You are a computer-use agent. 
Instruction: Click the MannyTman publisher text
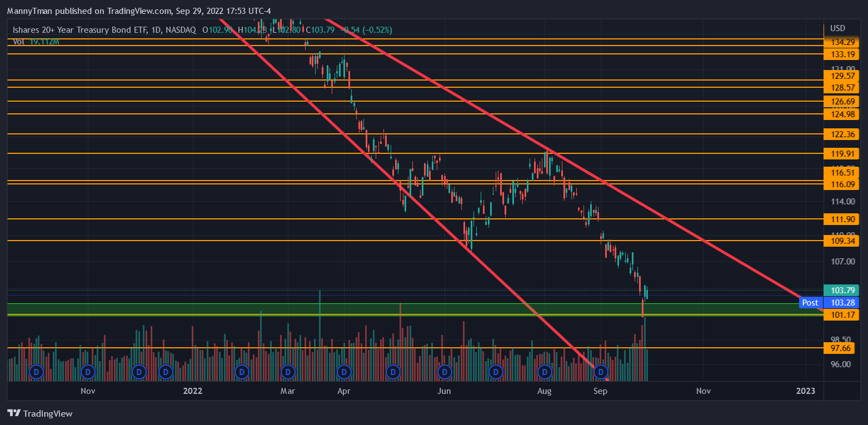tap(29, 11)
